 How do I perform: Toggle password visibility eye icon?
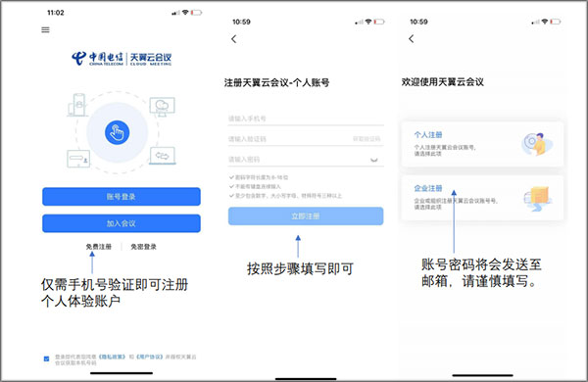pyautogui.click(x=374, y=160)
